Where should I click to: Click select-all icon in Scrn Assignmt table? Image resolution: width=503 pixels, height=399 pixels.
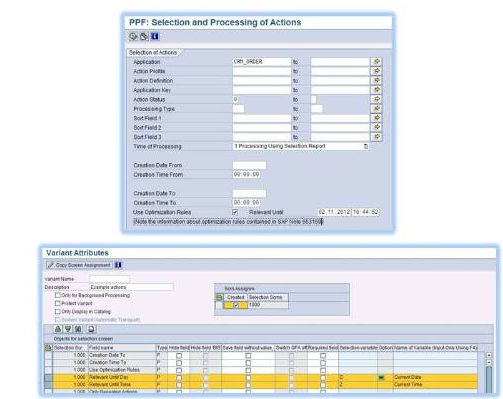[x=219, y=297]
